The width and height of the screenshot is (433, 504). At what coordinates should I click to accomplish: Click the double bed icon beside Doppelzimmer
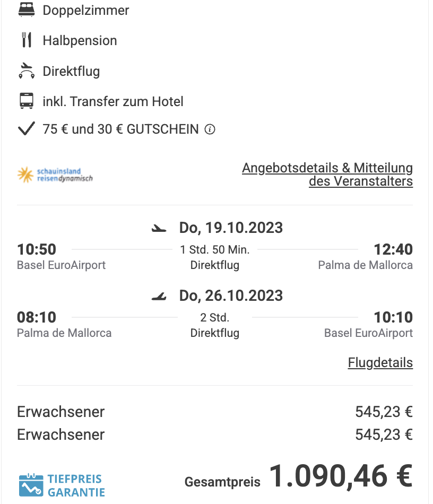27,10
